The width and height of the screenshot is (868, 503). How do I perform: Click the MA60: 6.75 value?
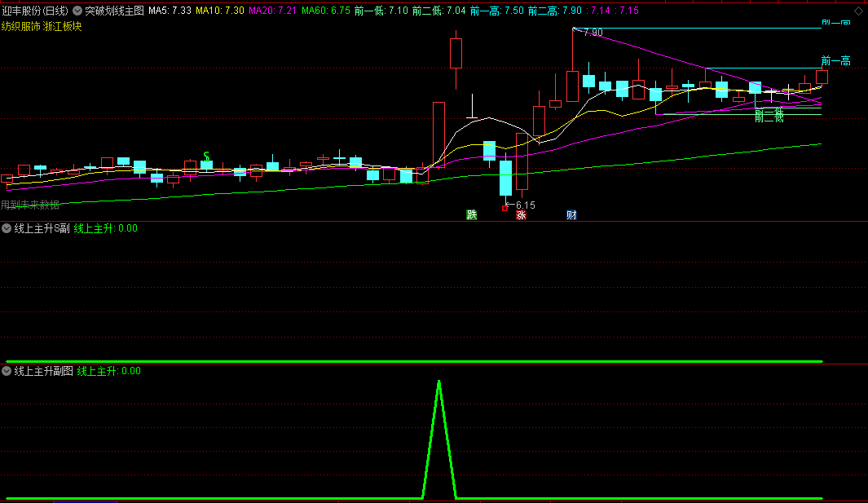coord(326,11)
